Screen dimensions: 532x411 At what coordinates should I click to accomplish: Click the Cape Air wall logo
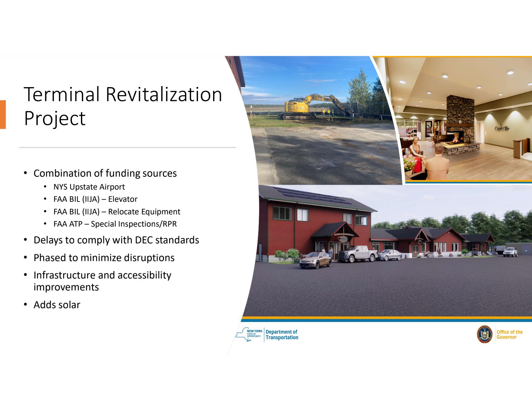[502, 129]
